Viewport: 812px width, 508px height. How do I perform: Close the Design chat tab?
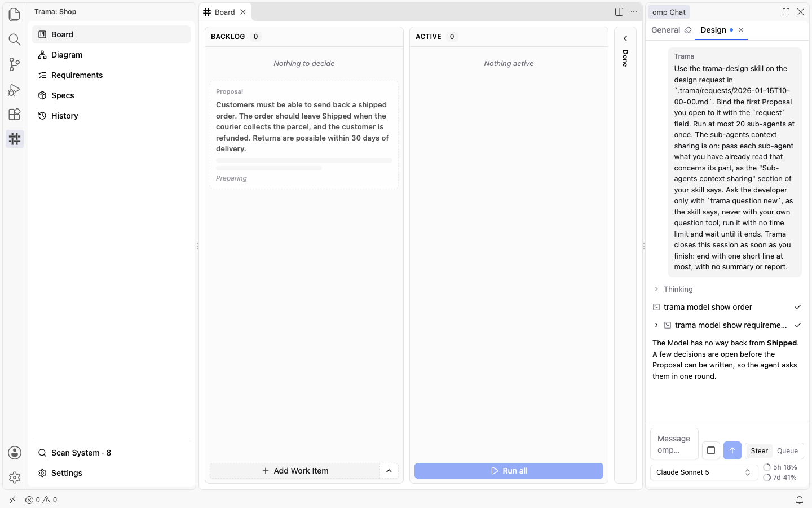741,30
